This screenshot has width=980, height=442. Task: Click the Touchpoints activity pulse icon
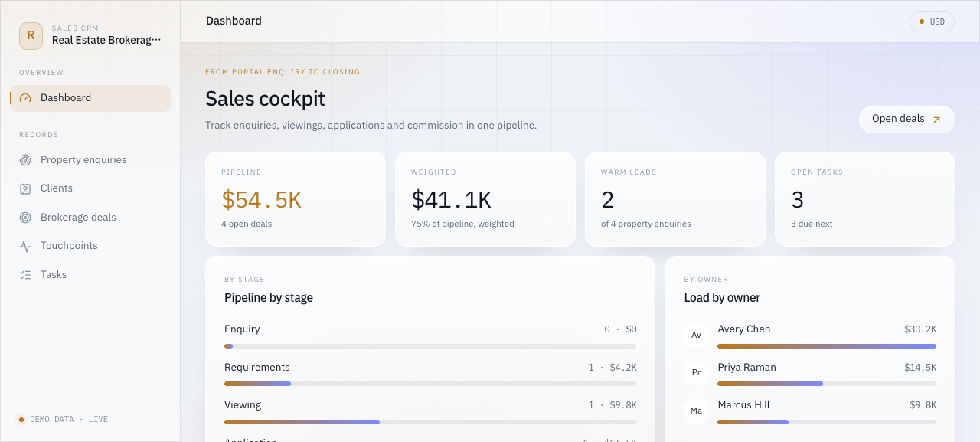(25, 246)
